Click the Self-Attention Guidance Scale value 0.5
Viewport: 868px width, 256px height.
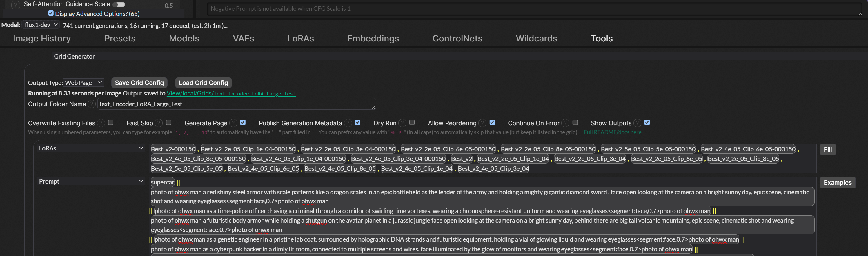169,6
